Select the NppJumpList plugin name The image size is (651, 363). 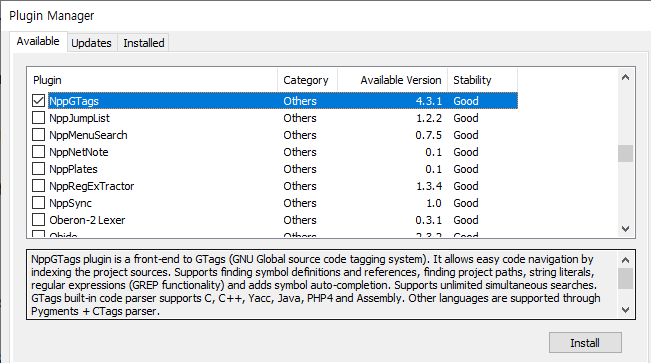point(79,118)
